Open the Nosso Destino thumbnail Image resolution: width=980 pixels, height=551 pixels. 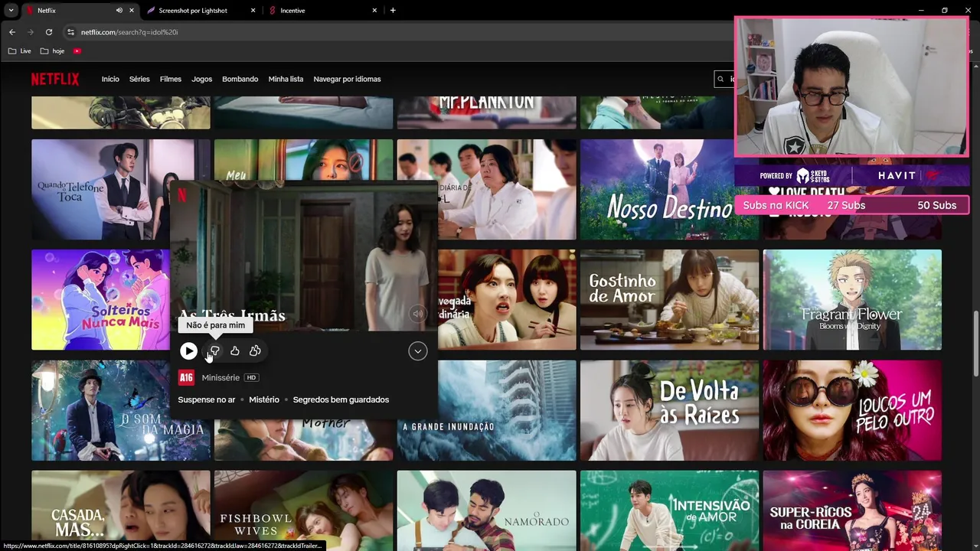click(x=669, y=189)
